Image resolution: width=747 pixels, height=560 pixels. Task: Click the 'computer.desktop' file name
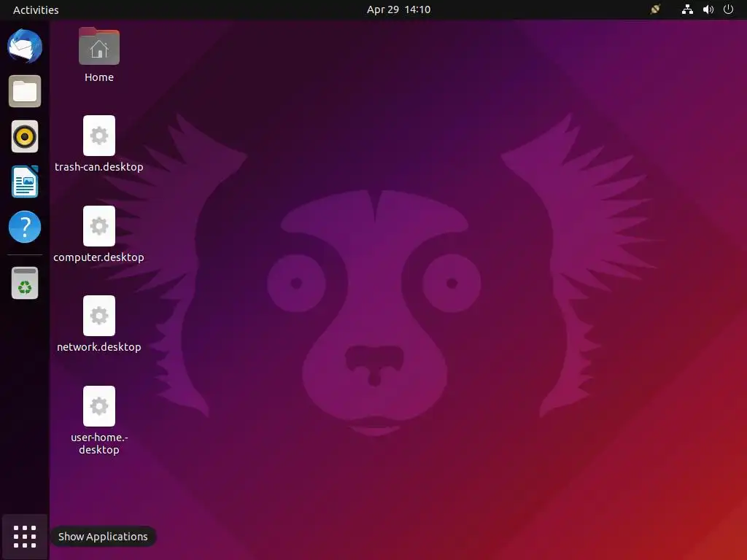pos(98,257)
